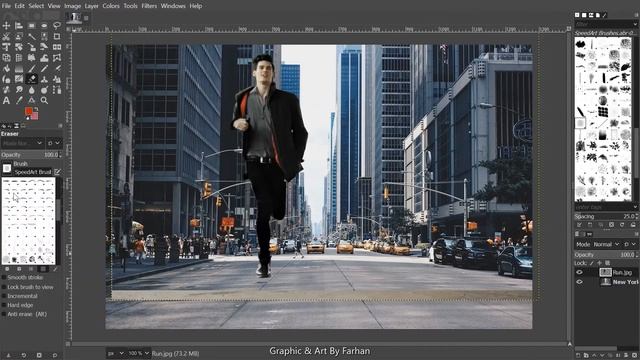This screenshot has width=640, height=360.
Task: Click the active brush preview box
Action: pos(7,168)
